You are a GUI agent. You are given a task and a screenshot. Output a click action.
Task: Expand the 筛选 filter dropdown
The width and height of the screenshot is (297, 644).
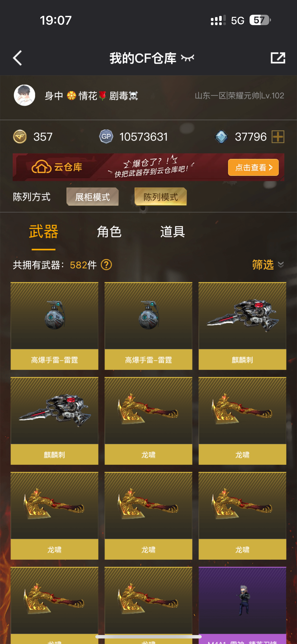268,265
